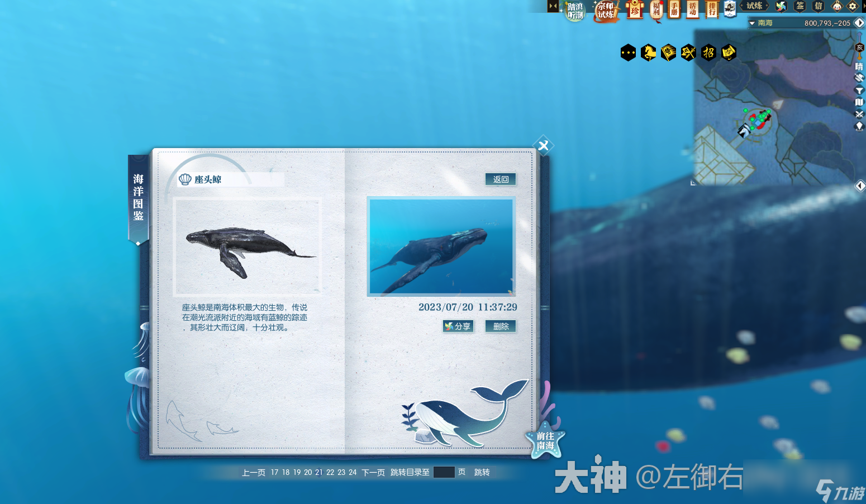Click the colorful pinwheel icon
866x504 pixels.
(x=781, y=6)
